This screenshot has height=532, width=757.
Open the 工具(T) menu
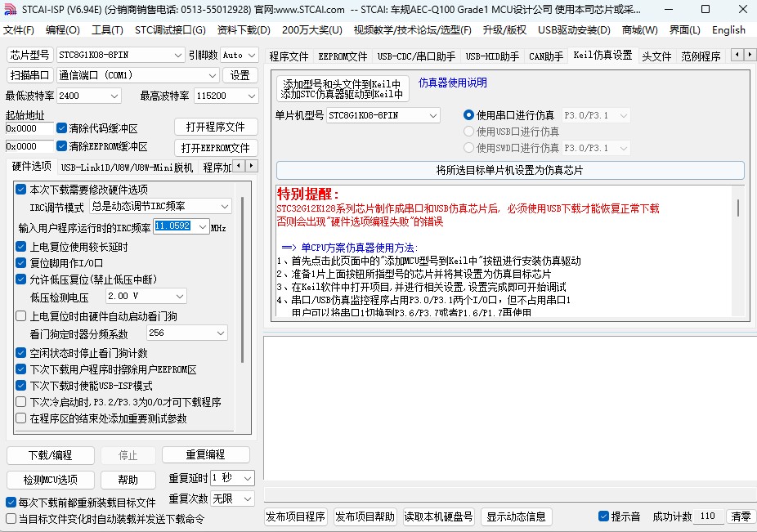pyautogui.click(x=107, y=30)
